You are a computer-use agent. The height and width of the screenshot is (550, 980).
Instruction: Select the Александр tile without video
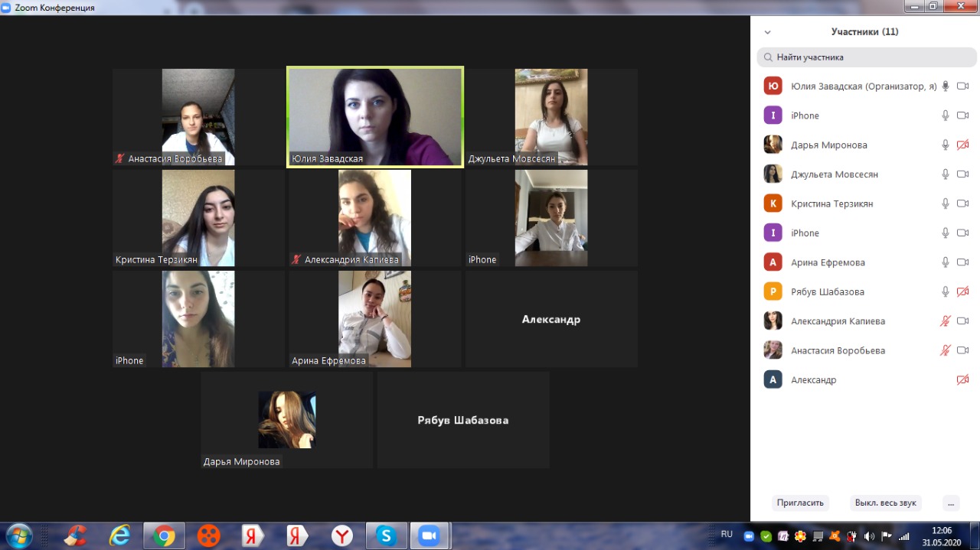pyautogui.click(x=551, y=319)
